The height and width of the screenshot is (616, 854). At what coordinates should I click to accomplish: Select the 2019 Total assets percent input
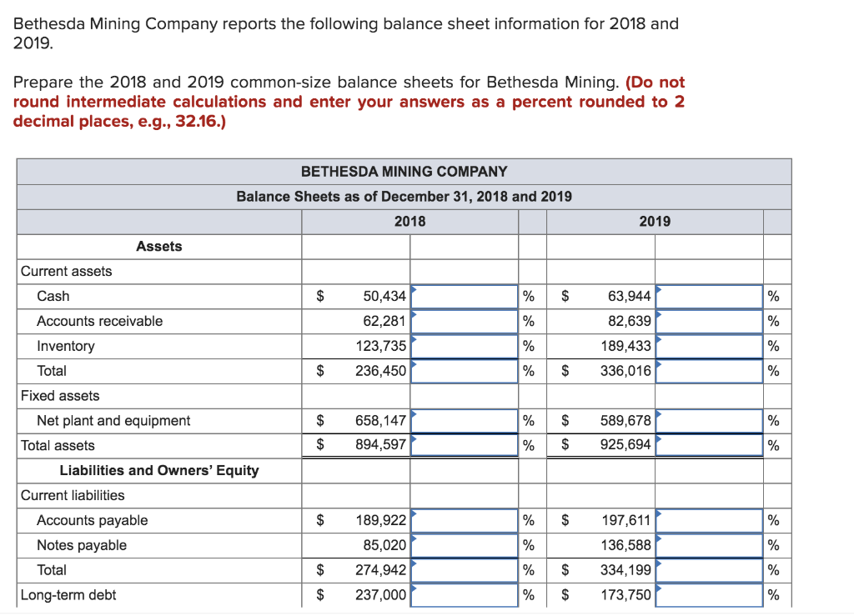(x=709, y=445)
